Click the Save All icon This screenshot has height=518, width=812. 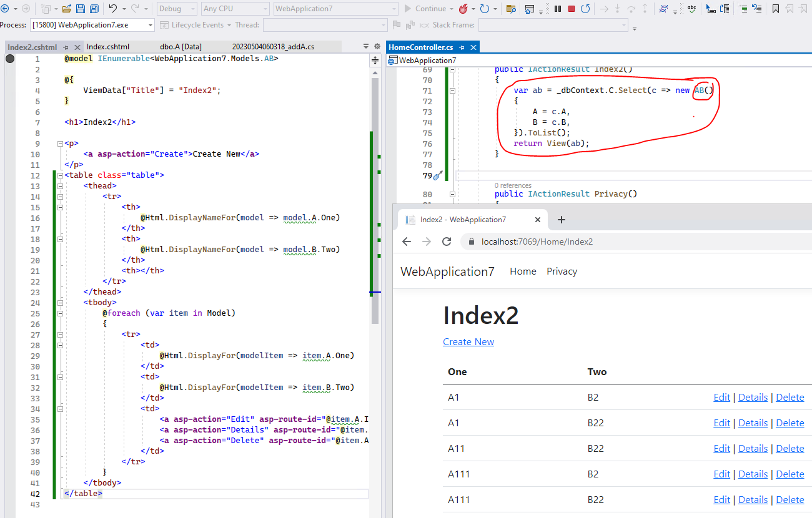pyautogui.click(x=94, y=9)
